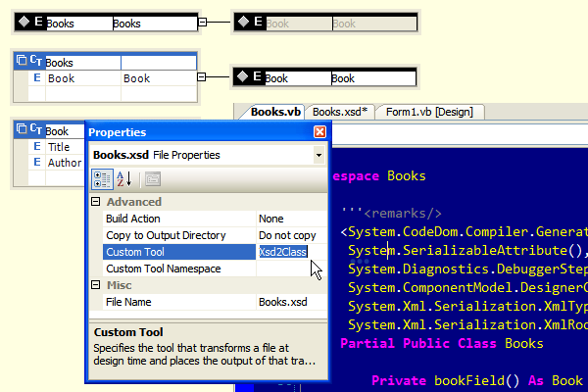
Task: Open the Books.xsd object dropdown
Action: click(318, 155)
